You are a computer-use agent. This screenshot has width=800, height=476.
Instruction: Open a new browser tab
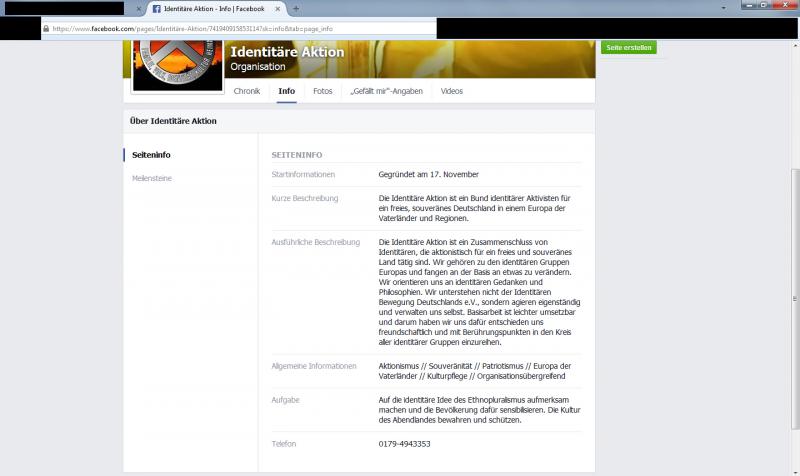point(295,9)
